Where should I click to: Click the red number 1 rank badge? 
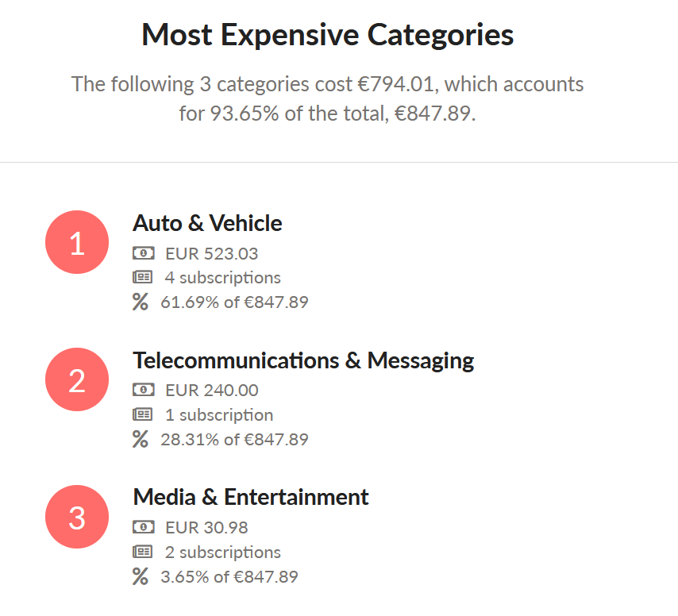77,242
